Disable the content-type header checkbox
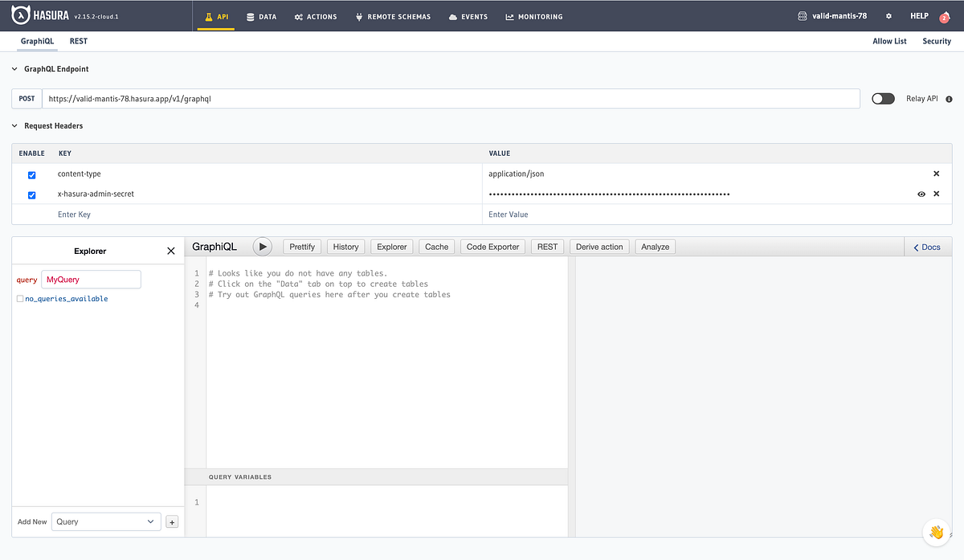Image resolution: width=964 pixels, height=560 pixels. 31,174
